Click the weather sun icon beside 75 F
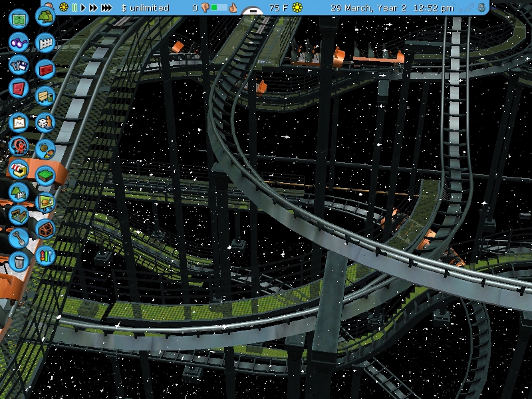The height and width of the screenshot is (399, 532). click(297, 7)
